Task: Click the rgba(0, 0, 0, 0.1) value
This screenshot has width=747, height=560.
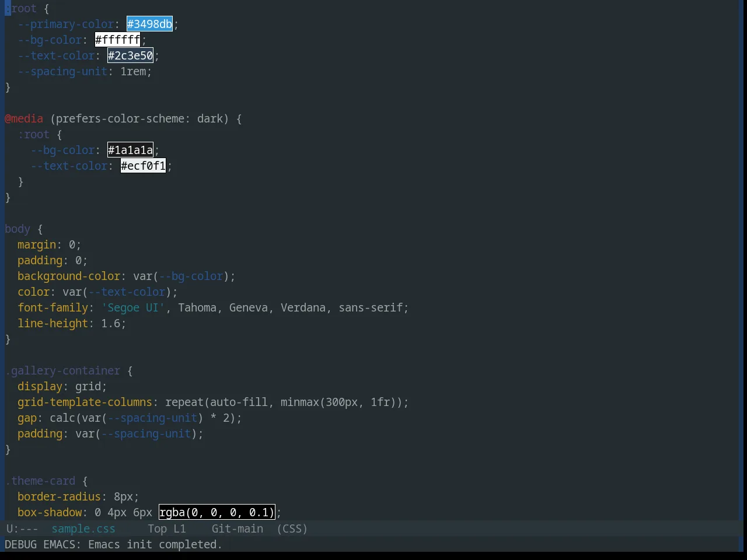Action: (217, 512)
